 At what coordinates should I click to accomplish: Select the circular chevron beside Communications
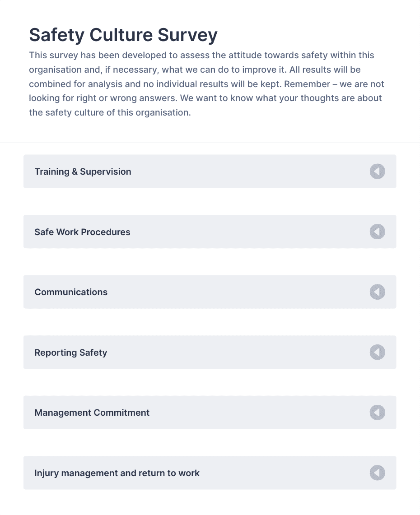click(377, 292)
